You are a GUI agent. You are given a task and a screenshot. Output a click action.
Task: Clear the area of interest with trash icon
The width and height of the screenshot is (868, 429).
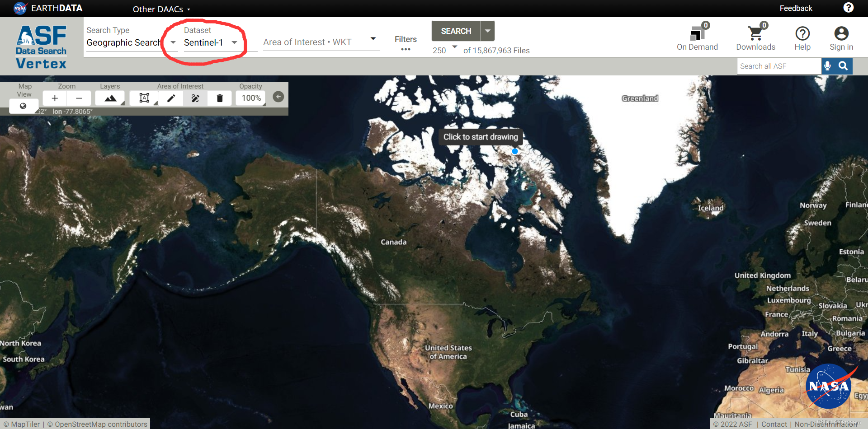pos(220,98)
